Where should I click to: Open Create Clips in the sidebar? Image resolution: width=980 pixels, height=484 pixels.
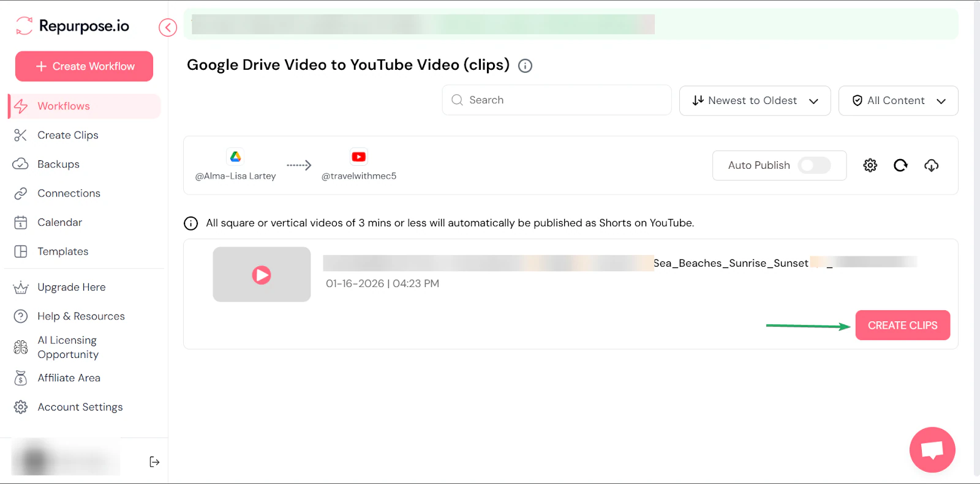(68, 135)
